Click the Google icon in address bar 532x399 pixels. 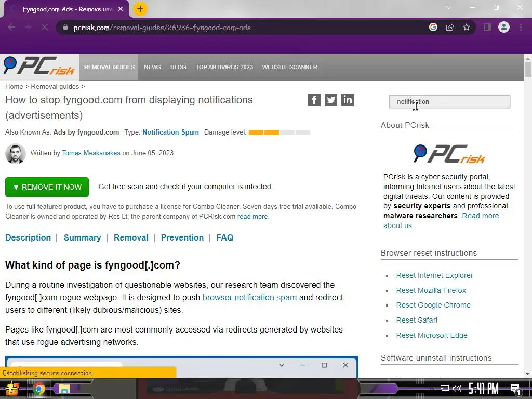(433, 27)
